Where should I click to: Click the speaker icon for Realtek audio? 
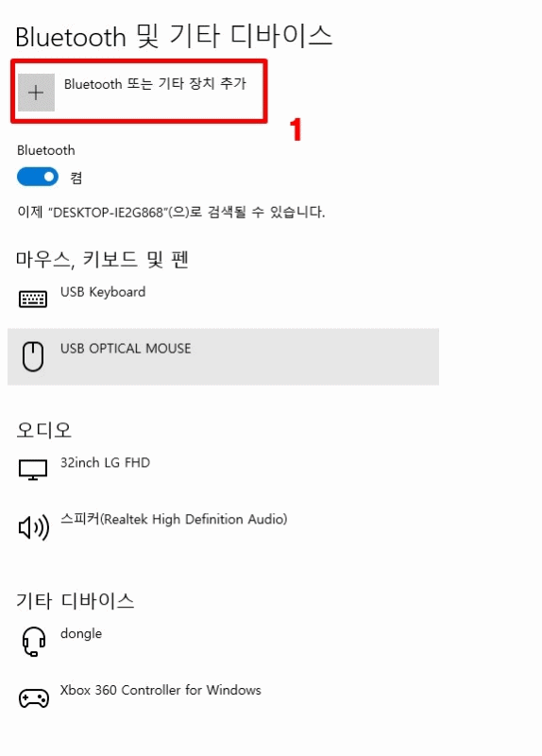point(34,527)
